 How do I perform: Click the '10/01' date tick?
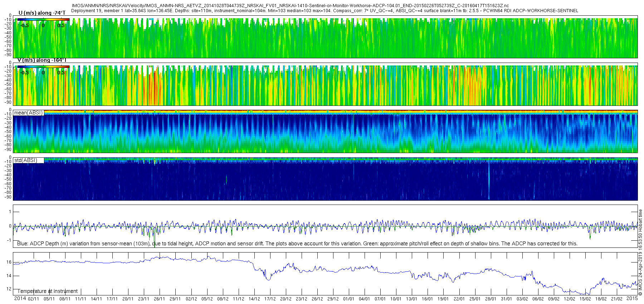coord(396,299)
